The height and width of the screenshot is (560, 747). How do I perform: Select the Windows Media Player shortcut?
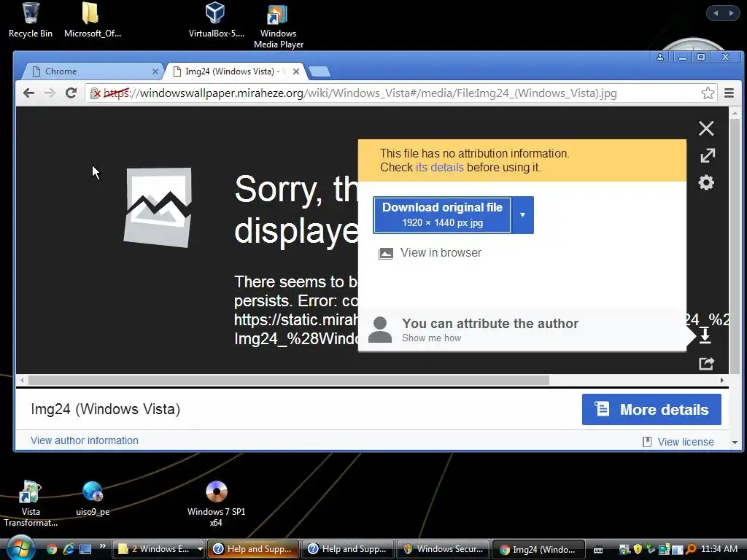point(278,26)
